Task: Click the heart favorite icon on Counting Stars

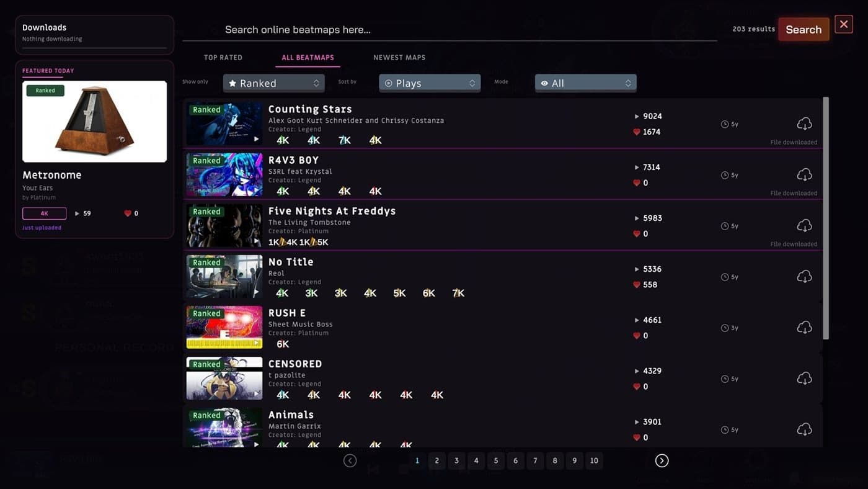Action: (x=636, y=132)
